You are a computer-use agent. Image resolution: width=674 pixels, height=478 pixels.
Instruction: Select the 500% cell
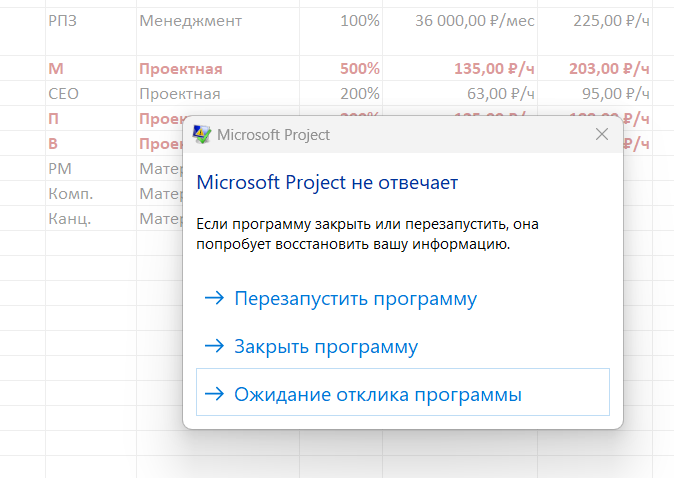(341, 68)
